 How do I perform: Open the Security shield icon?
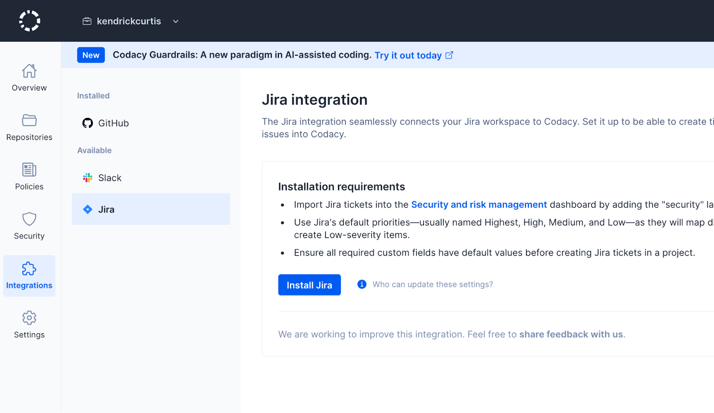tap(29, 219)
